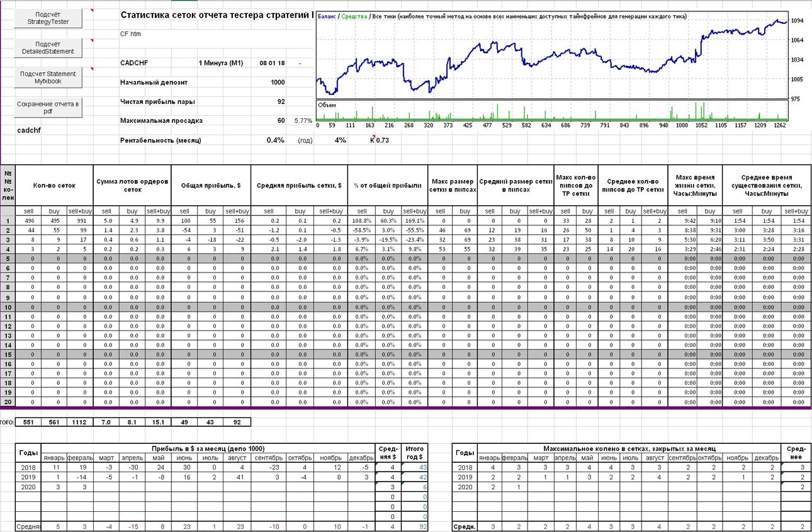812x532 pixels.
Task: Select the Средн. row label in knee table
Action: point(465,526)
